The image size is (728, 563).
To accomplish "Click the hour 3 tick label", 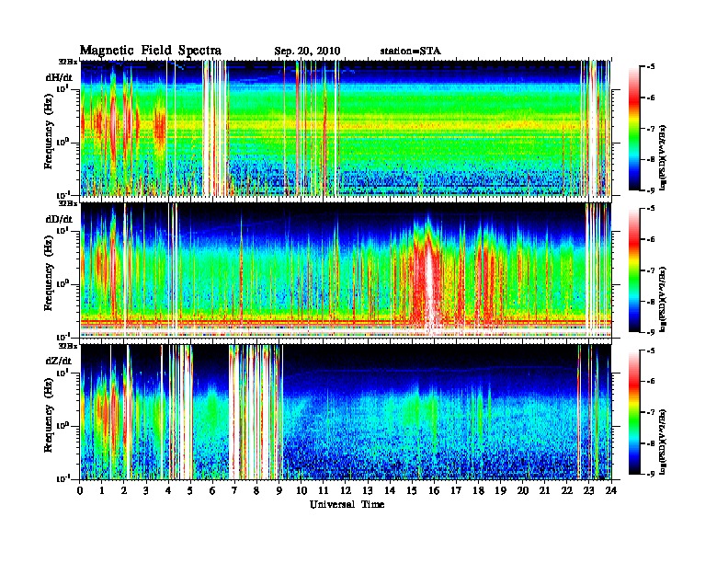I will 146,490.
